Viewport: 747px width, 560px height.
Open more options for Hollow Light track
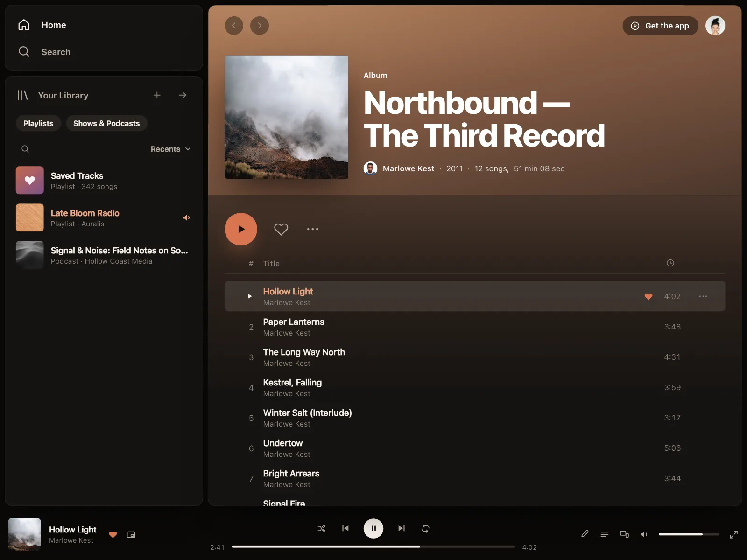[703, 296]
